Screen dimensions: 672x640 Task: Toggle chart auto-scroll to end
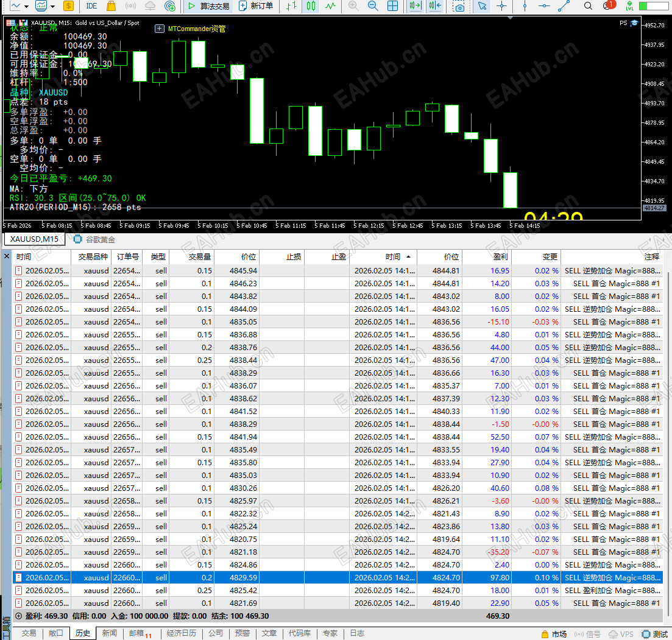click(416, 6)
